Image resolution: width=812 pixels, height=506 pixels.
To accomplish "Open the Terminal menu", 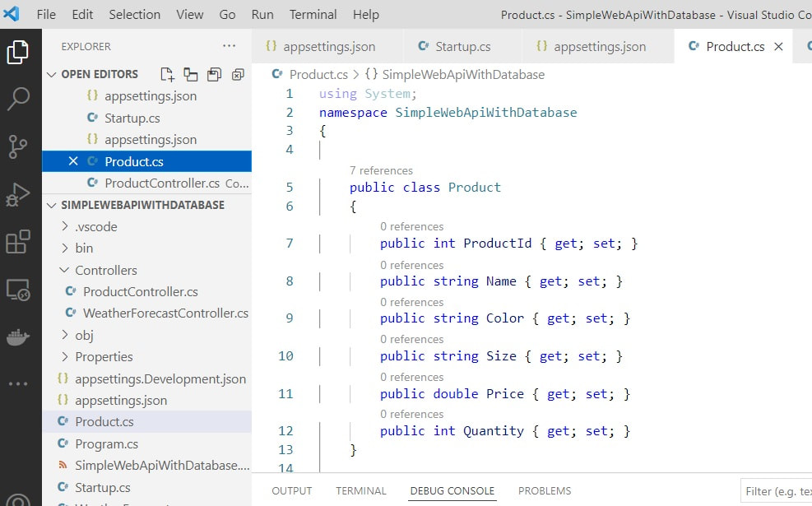I will (x=313, y=15).
